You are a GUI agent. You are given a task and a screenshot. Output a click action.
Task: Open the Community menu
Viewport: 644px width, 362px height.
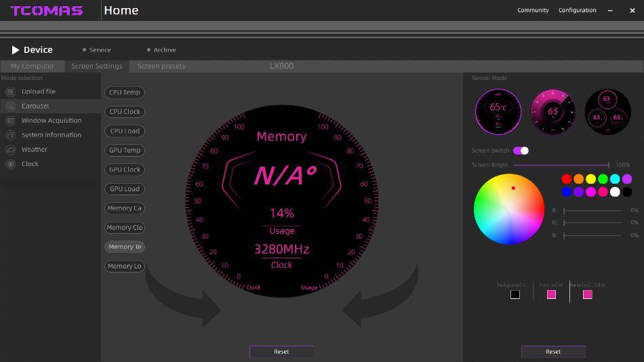pos(533,10)
